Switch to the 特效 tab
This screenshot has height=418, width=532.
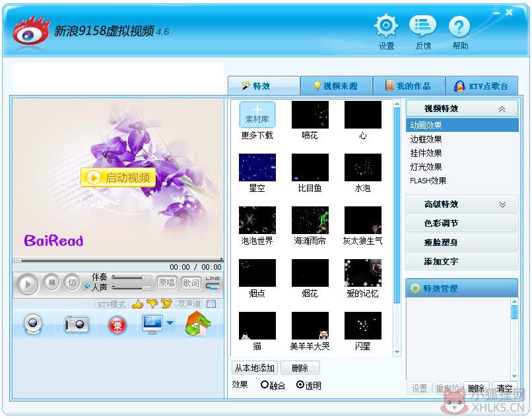pos(264,86)
